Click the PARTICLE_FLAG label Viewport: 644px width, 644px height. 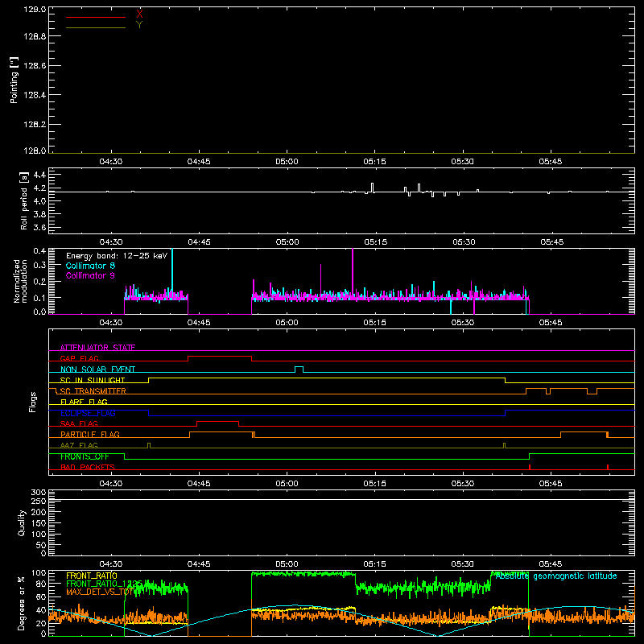coord(90,435)
